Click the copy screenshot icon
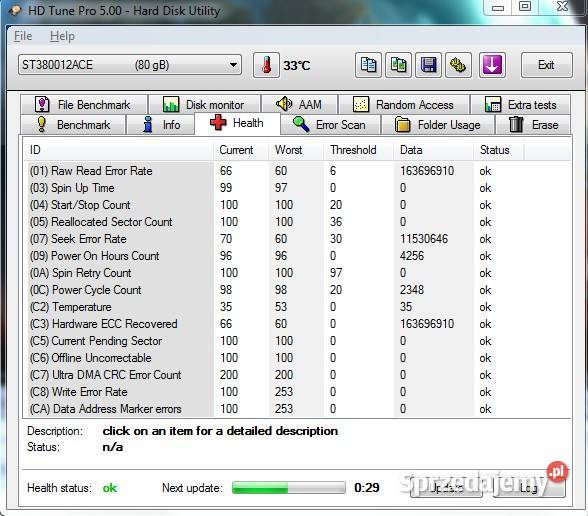This screenshot has height=516, width=588. click(398, 65)
